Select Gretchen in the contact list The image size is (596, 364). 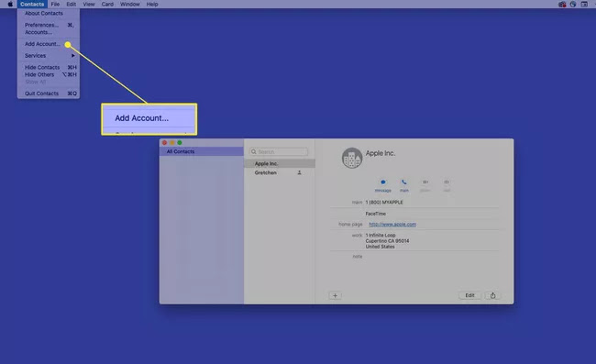click(x=280, y=172)
